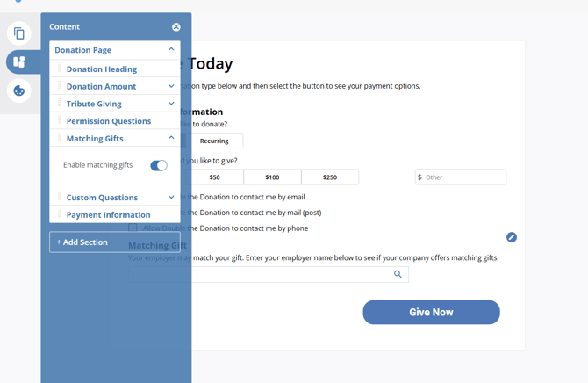
Task: Click the pencil edit icon near Matching Gift
Action: 512,237
